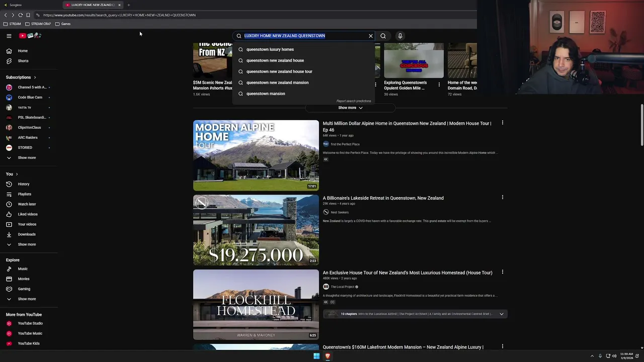Open Liked videos list
Screen dimensions: 644x362
(29, 214)
